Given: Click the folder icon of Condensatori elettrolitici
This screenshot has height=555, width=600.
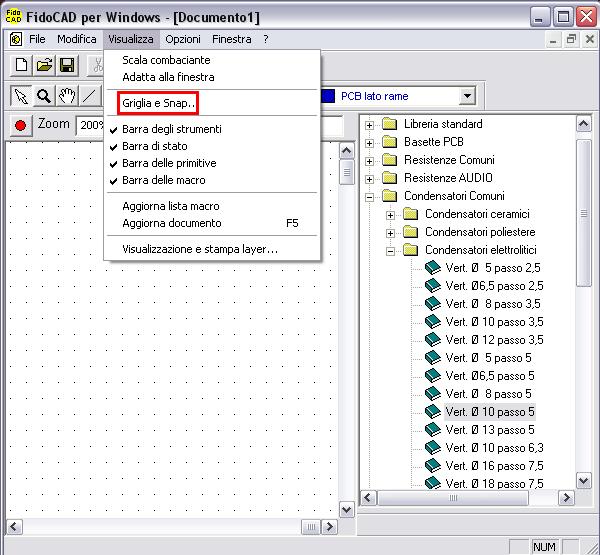Looking at the screenshot, I should [x=411, y=250].
